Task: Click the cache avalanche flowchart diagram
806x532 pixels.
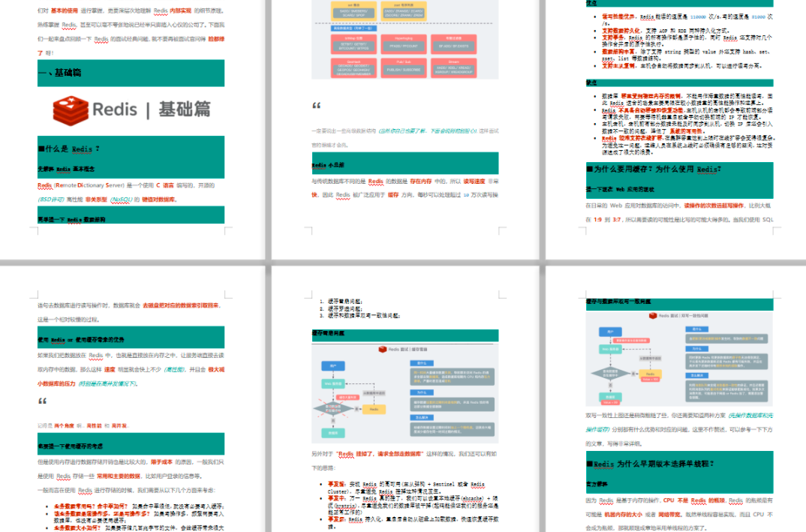Action: pyautogui.click(x=405, y=393)
